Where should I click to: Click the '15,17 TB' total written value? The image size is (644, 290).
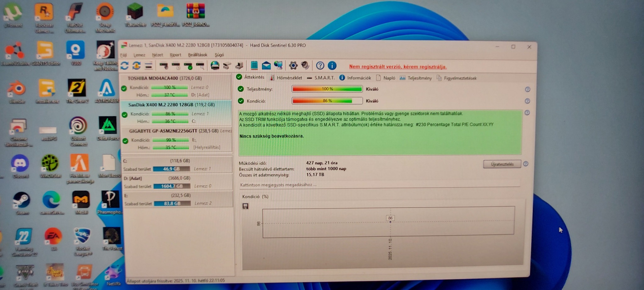tap(315, 175)
